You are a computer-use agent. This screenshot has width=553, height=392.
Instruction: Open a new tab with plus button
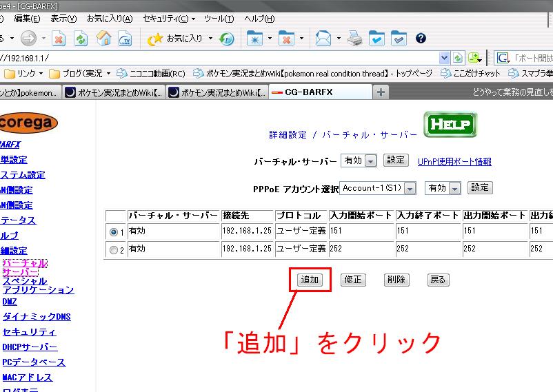(380, 92)
